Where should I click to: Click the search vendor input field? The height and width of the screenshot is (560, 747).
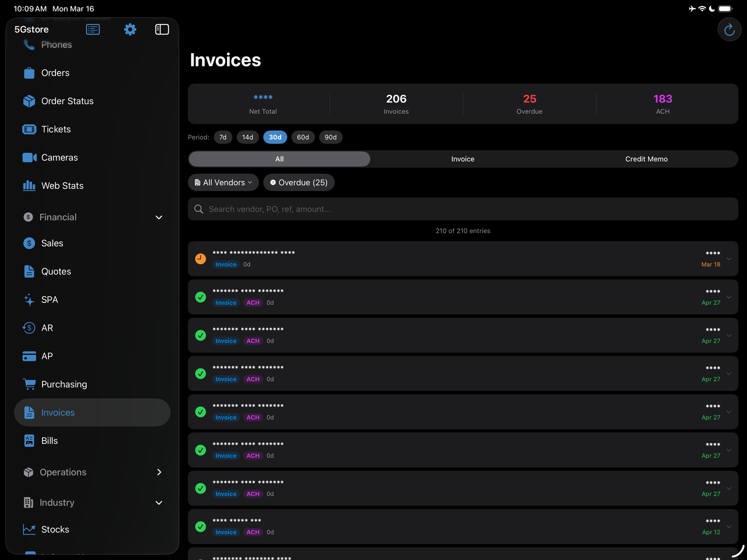pos(463,209)
